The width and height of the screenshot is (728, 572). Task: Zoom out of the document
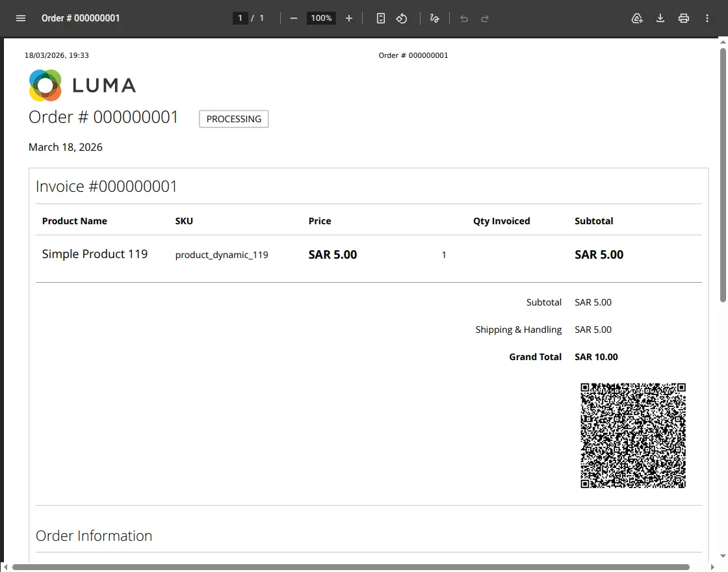294,18
